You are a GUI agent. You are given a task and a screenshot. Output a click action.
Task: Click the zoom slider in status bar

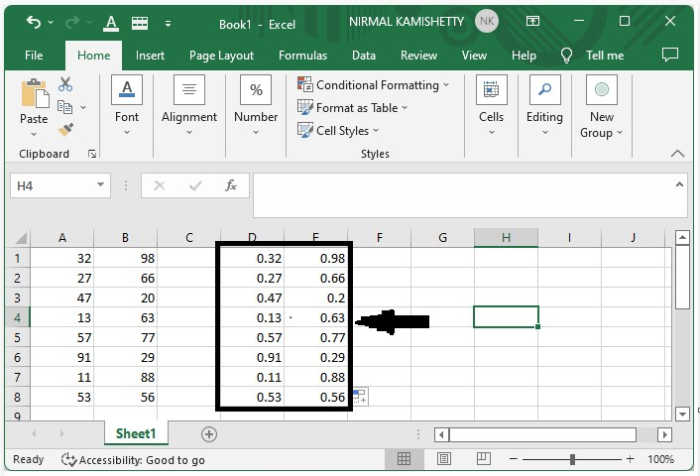(x=573, y=459)
